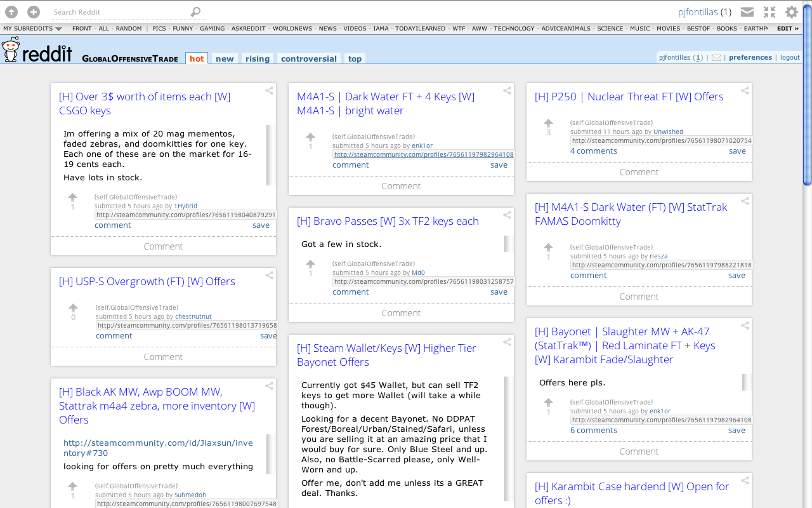Image resolution: width=812 pixels, height=508 pixels.
Task: Click the plus circle icon in top bar
Action: pos(34,11)
